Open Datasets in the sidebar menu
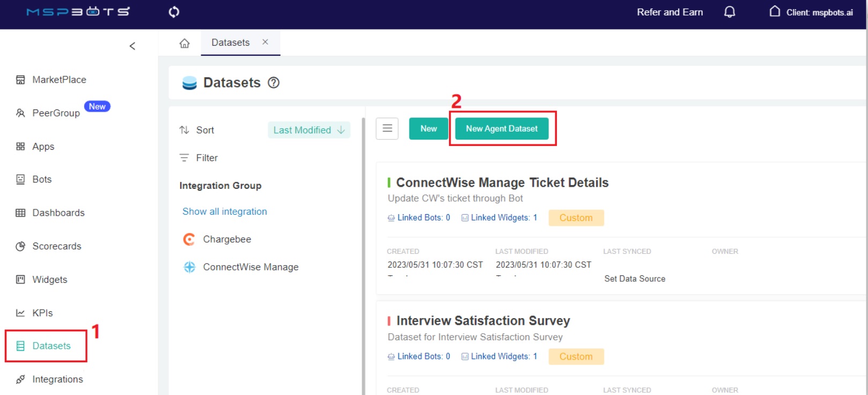 coord(51,346)
